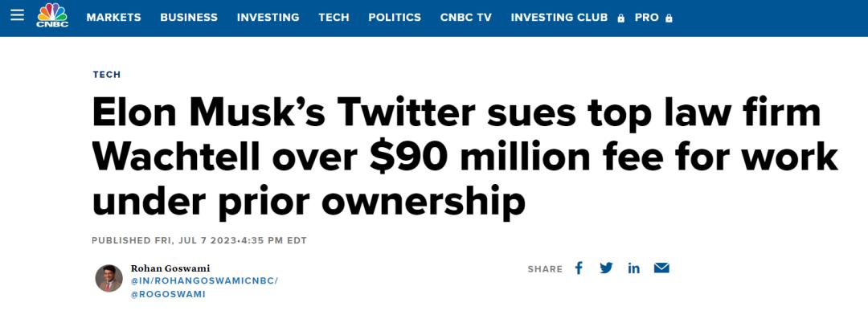Visit the @IN/ROHANGOSWAMICNBC/ LinkedIn handle
The image size is (868, 323).
[204, 280]
